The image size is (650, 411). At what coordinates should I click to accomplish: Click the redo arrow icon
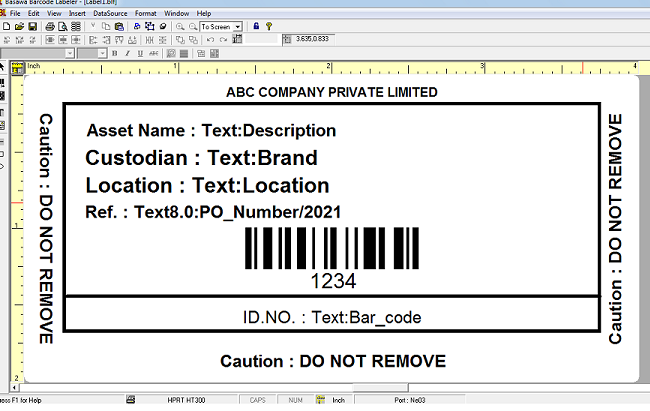click(223, 40)
